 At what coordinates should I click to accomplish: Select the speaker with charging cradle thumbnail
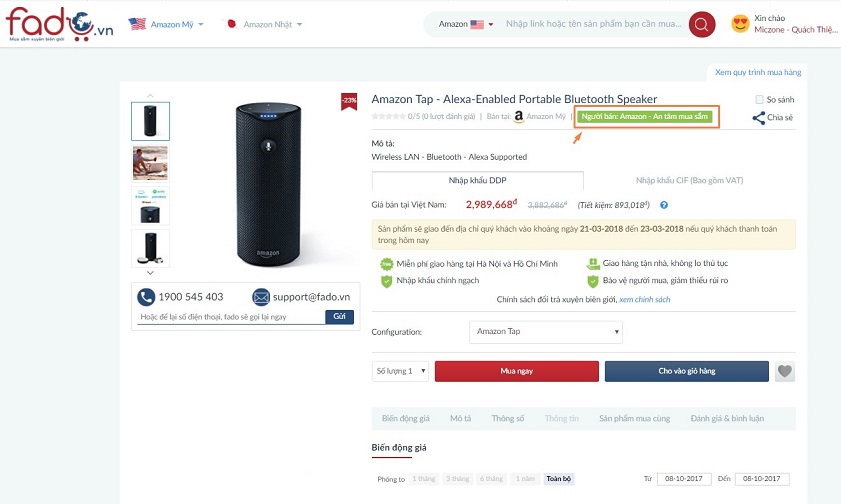point(150,248)
